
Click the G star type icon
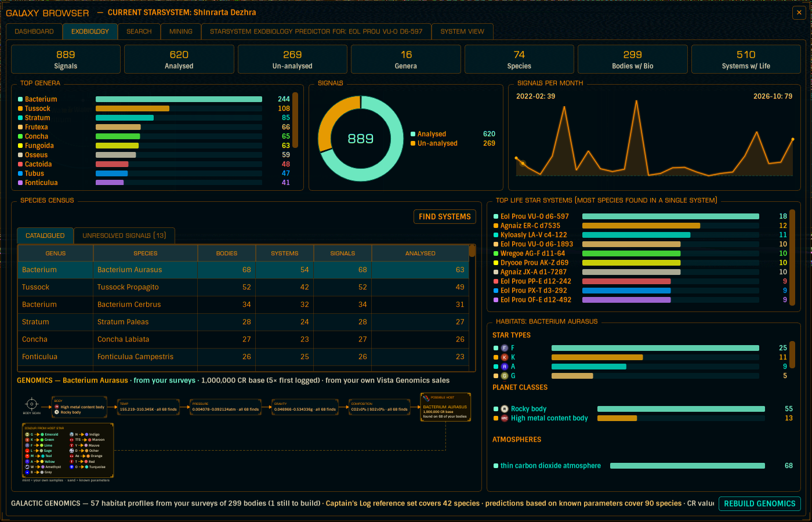tap(505, 376)
